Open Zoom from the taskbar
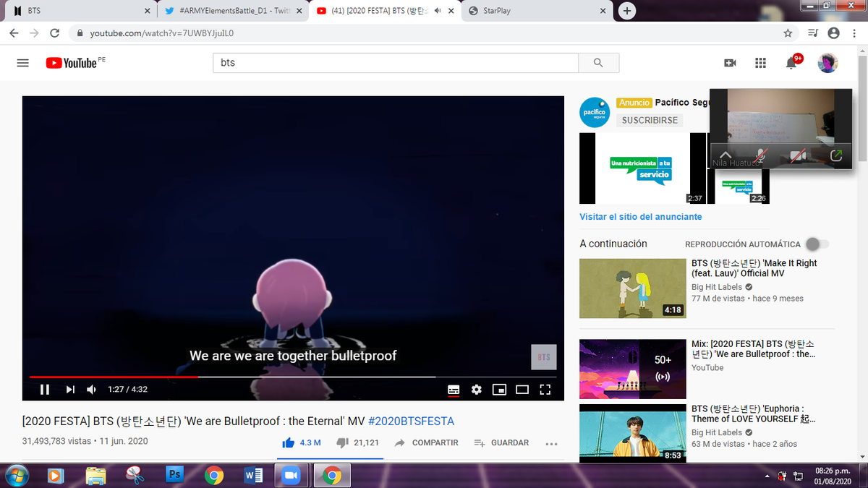Image resolution: width=868 pixels, height=488 pixels. (292, 475)
